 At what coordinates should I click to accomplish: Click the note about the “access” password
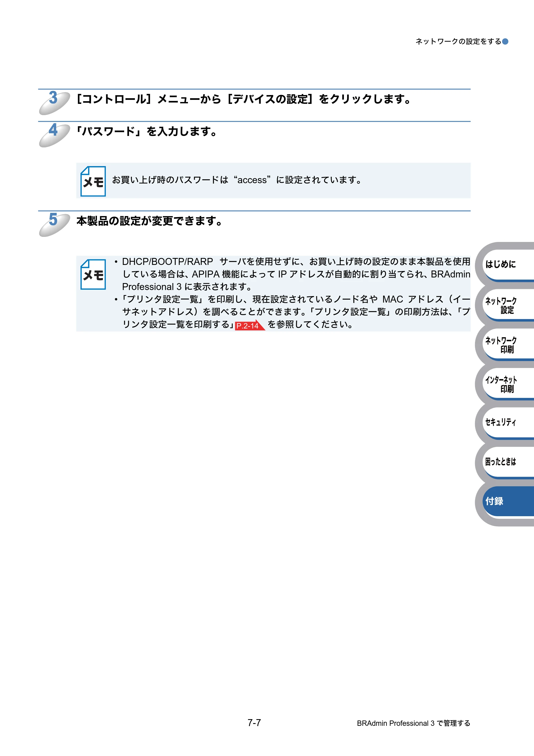coord(237,180)
